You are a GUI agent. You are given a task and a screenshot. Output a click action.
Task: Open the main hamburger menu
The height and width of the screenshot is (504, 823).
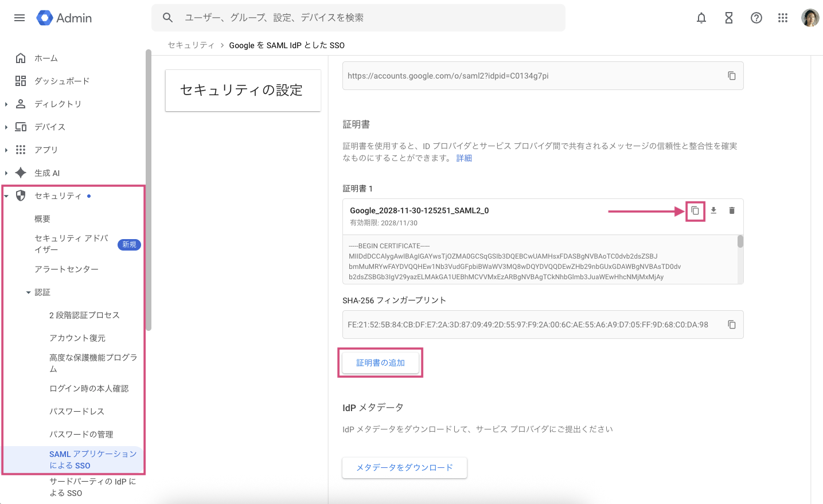(19, 18)
